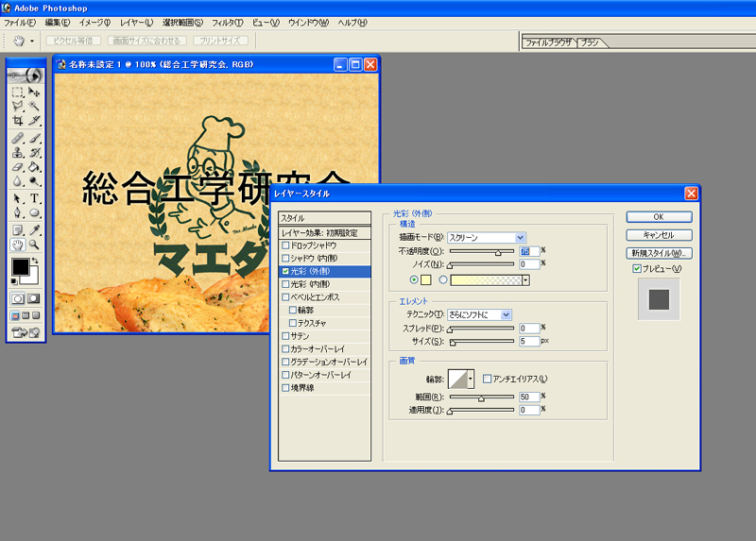The image size is (756, 541).
Task: Open the フィルタ menu
Action: pos(228,23)
